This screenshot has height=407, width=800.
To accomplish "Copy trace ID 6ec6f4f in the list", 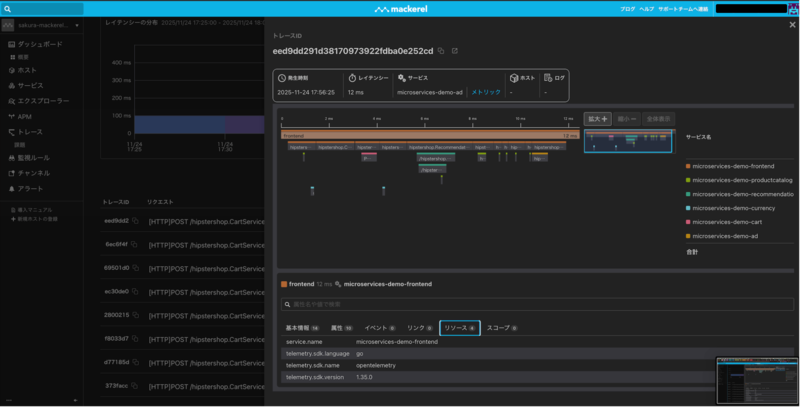I will [134, 244].
